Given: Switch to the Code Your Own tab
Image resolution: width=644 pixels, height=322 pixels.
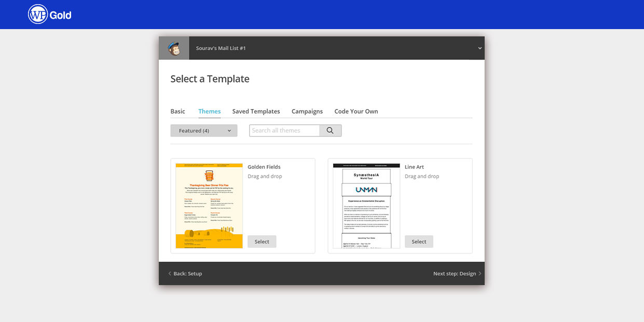Looking at the screenshot, I should (x=356, y=111).
